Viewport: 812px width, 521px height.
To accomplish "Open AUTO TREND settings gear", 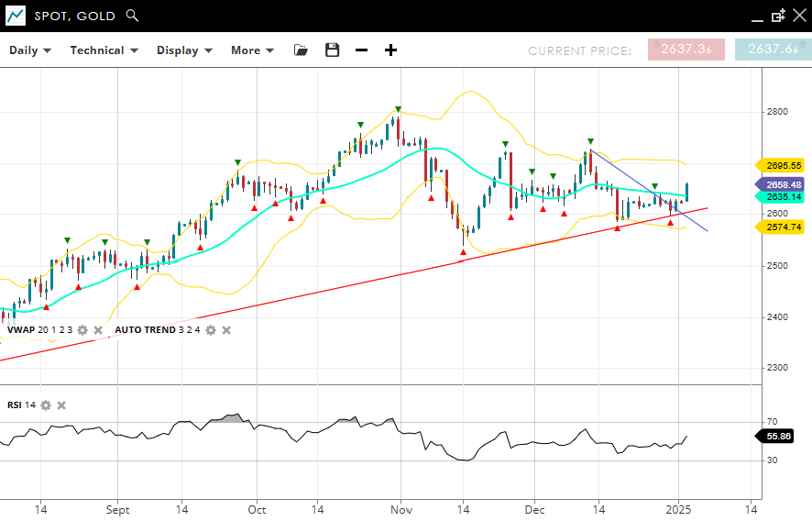I will (211, 330).
